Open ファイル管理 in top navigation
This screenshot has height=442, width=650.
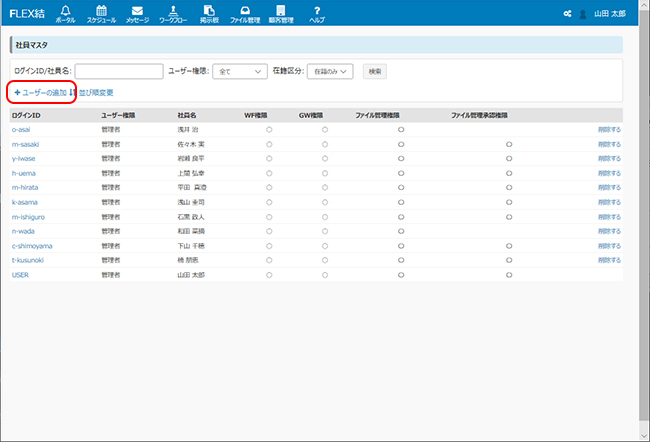pos(245,14)
